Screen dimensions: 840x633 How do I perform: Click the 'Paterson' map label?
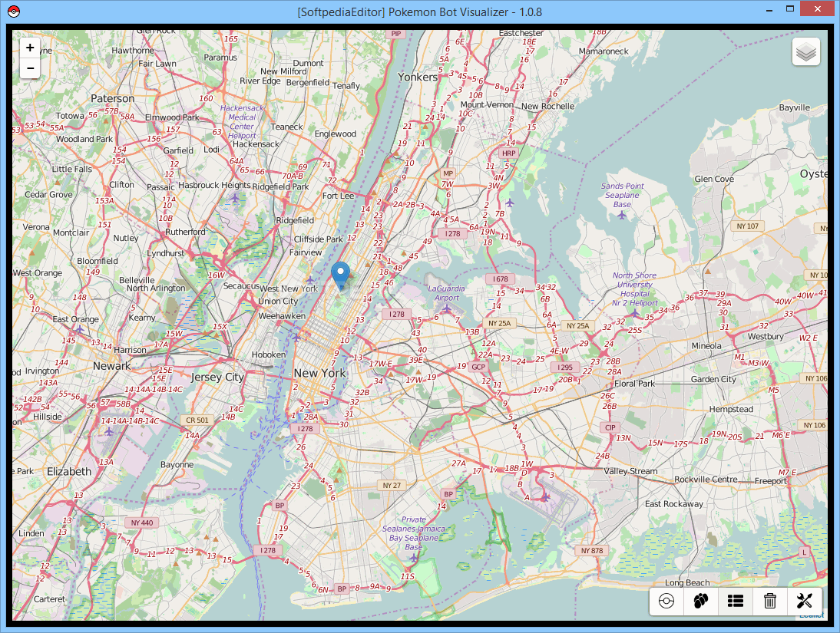pos(113,98)
